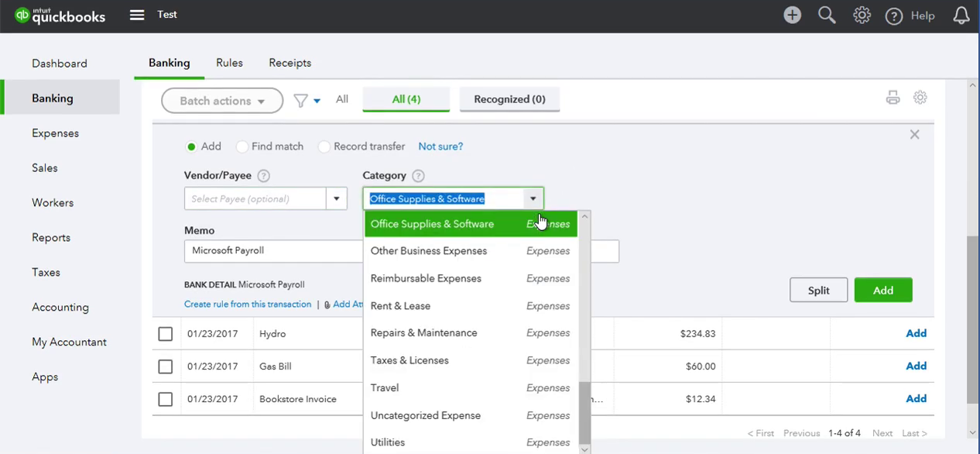Open table settings gear icon
This screenshot has height=454, width=980.
coord(920,98)
